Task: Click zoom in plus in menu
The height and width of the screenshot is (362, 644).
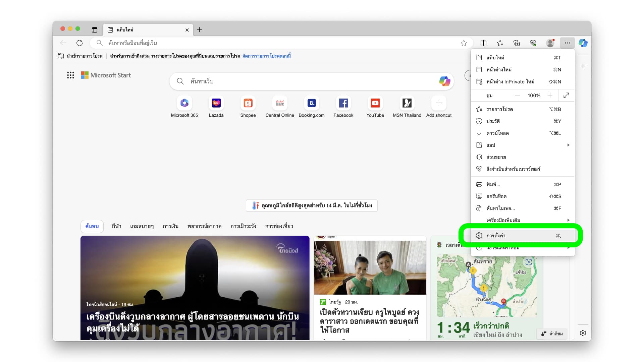Action: click(x=550, y=96)
